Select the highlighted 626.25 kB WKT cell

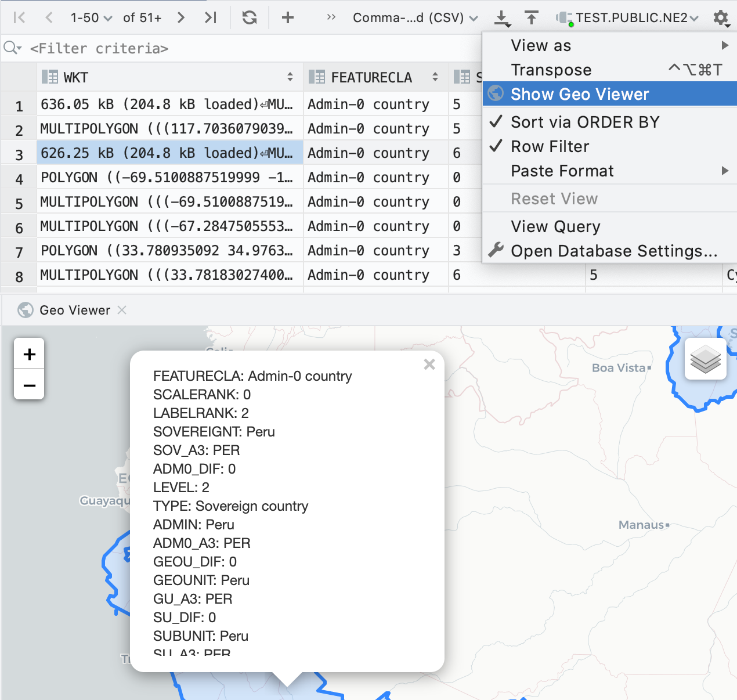click(x=170, y=153)
